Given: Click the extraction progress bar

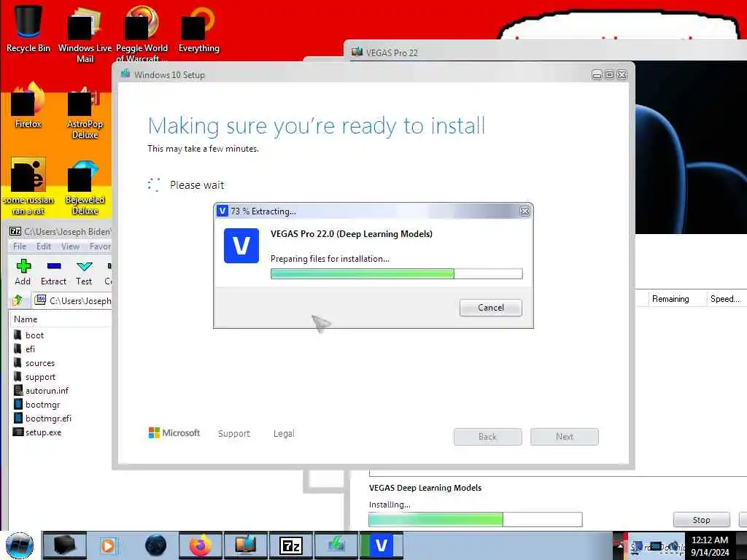Looking at the screenshot, I should click(x=396, y=273).
